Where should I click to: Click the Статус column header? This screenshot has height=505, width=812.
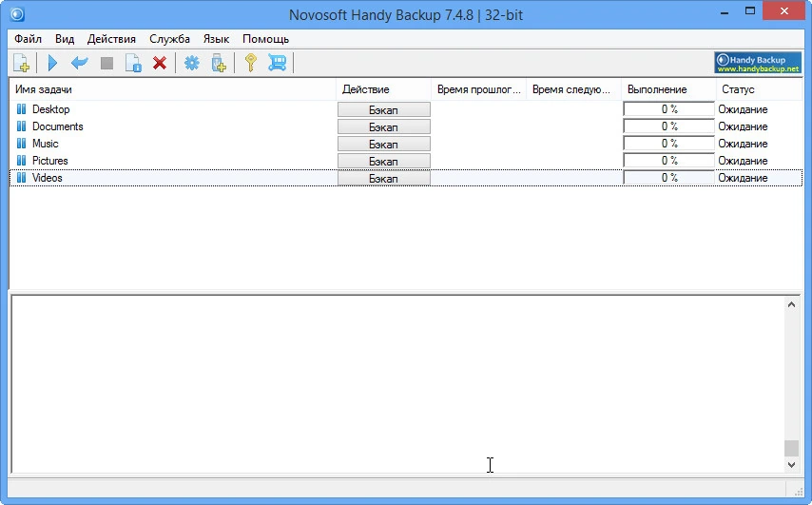click(759, 89)
